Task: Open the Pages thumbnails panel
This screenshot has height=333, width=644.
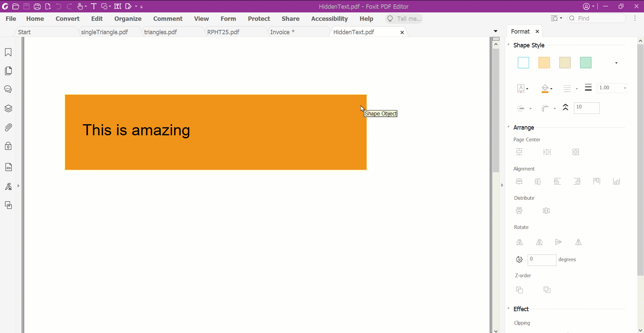Action: tap(8, 70)
